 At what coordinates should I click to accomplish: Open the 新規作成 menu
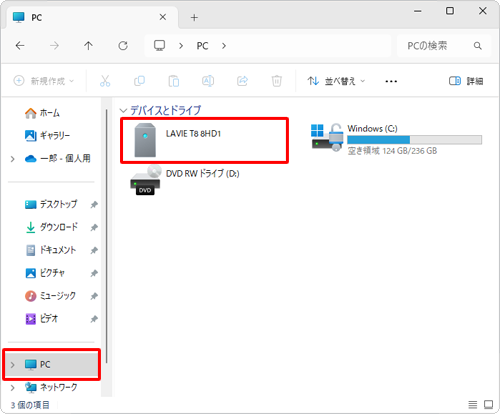44,81
